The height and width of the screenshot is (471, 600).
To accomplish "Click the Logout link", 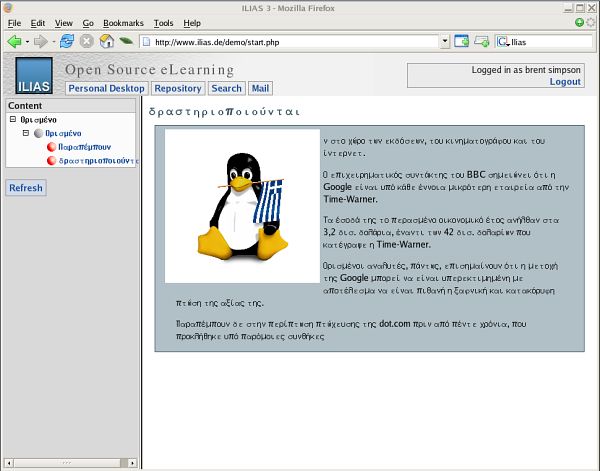I will pos(565,81).
